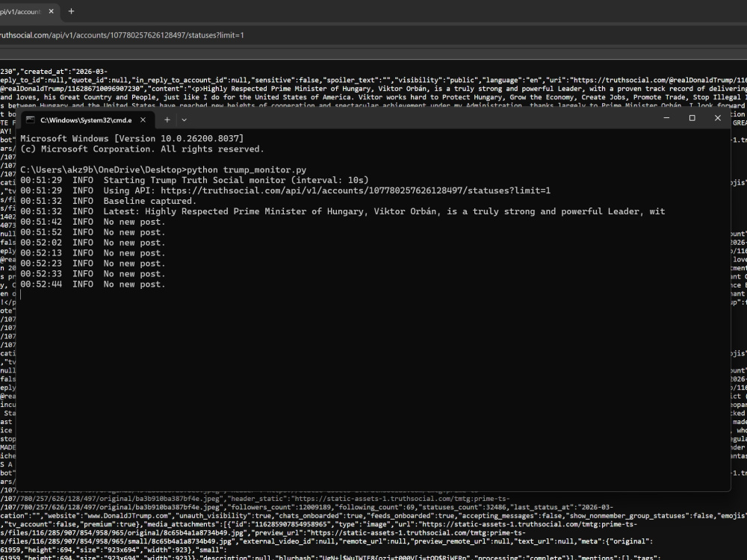This screenshot has height=560, width=747.
Task: Close the terminal window
Action: 717,118
